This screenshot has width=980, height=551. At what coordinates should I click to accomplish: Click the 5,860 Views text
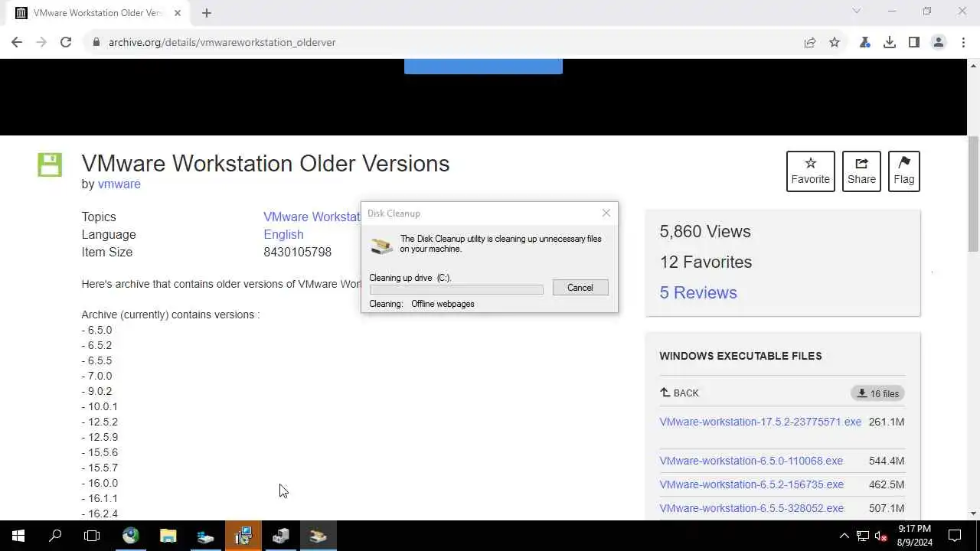705,231
